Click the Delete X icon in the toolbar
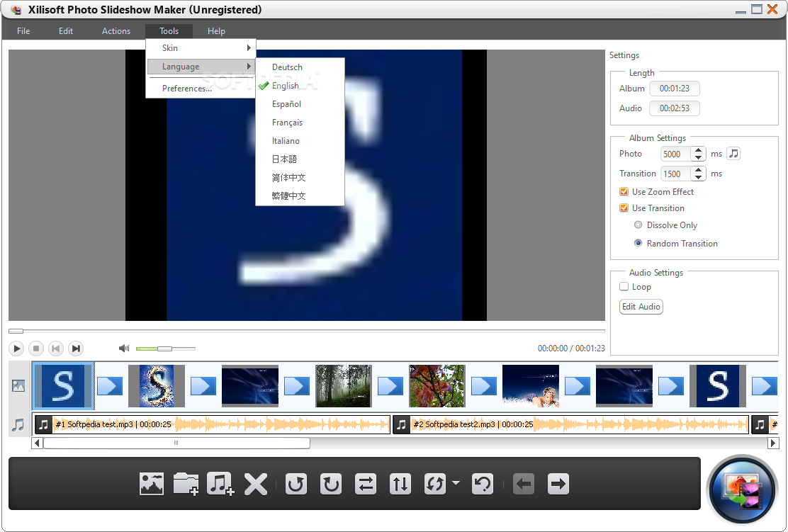 [255, 485]
